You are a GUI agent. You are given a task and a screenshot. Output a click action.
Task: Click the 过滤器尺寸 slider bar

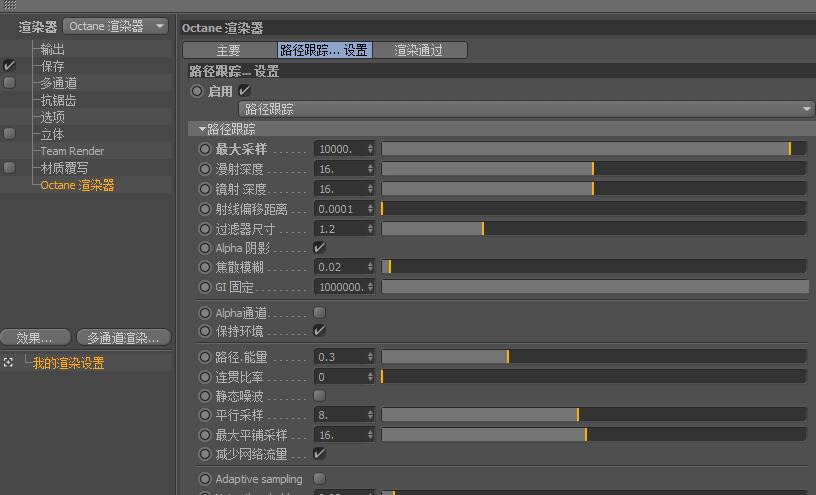pos(594,229)
